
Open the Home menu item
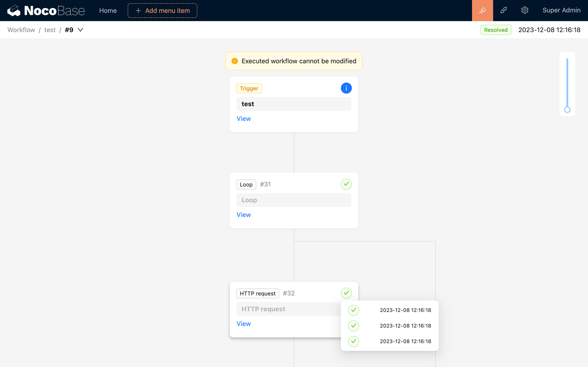(x=108, y=11)
